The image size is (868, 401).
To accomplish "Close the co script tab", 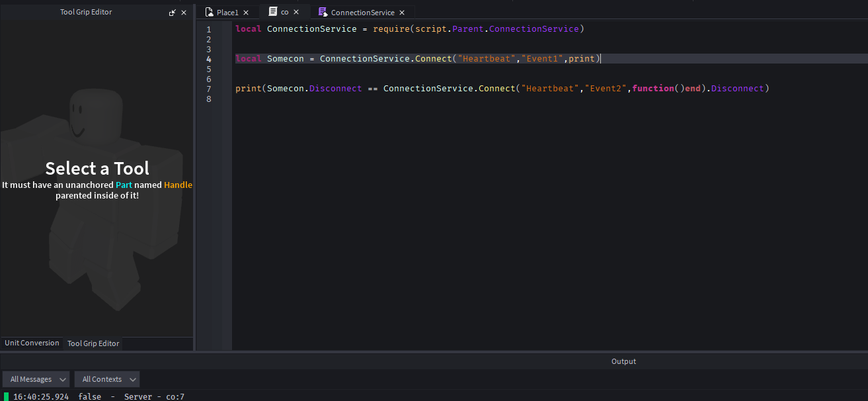I will (x=296, y=12).
